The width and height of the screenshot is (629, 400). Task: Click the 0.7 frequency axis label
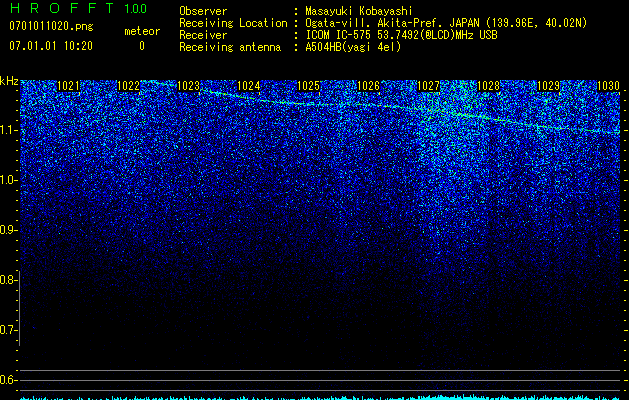8,330
